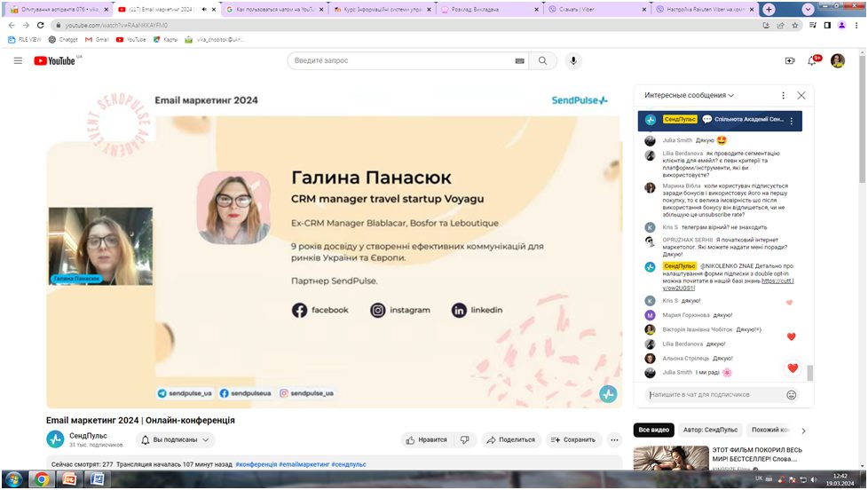
Task: Open the live chat three-dot options menu
Action: click(783, 95)
